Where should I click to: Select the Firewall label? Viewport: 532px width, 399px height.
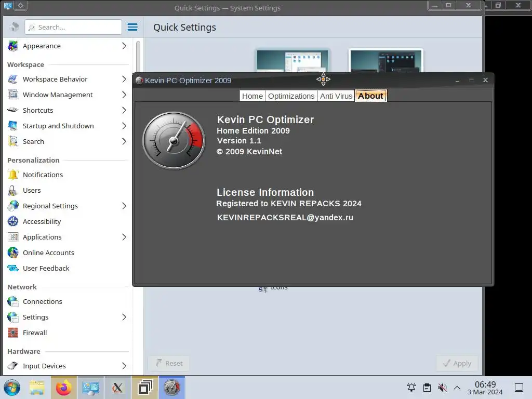pos(35,333)
